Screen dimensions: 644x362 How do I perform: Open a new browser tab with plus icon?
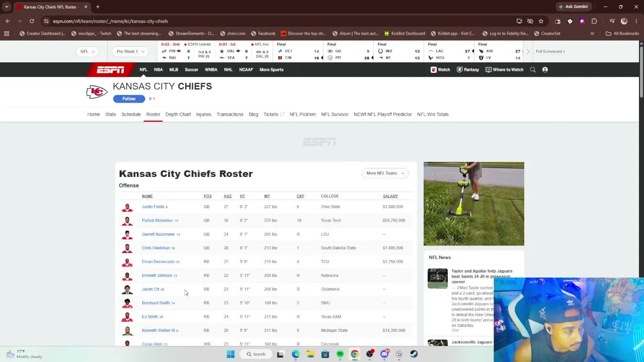point(98,7)
